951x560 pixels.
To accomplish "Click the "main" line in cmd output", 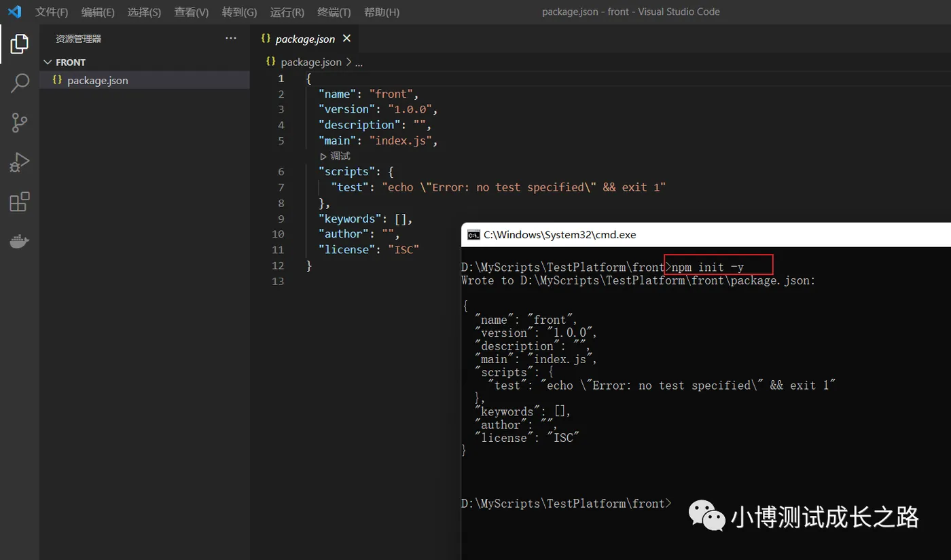I will [x=536, y=359].
